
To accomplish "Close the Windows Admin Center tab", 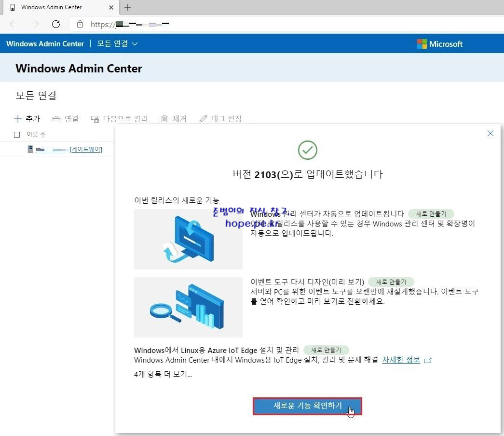I will (111, 7).
